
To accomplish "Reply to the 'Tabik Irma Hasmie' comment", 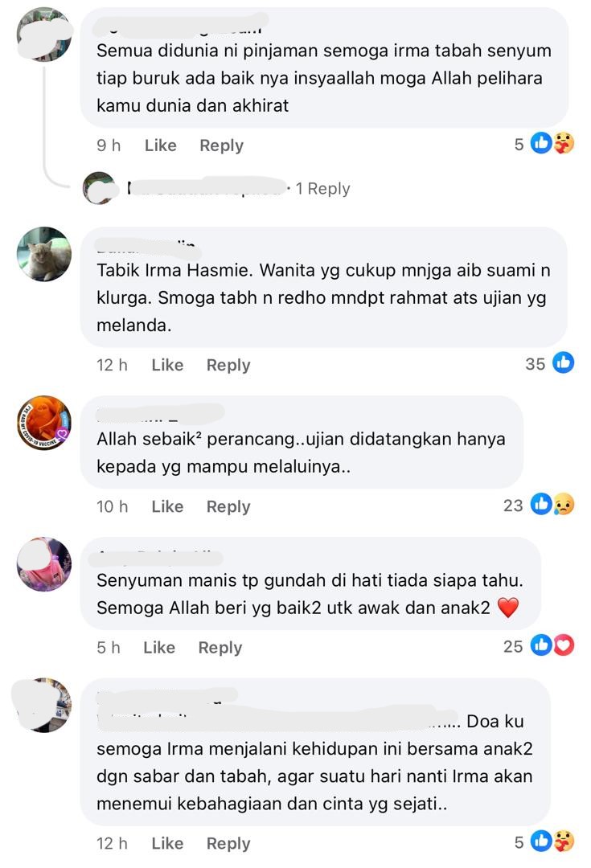I will click(x=228, y=366).
